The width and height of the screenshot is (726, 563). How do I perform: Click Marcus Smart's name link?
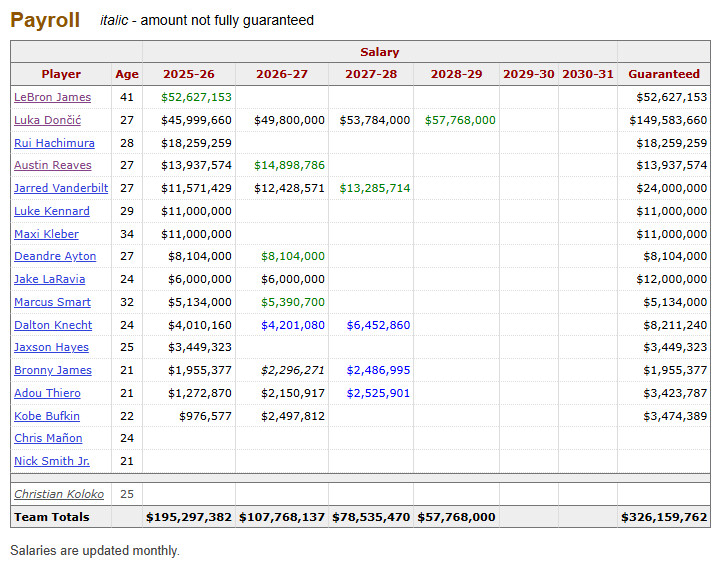pos(52,302)
